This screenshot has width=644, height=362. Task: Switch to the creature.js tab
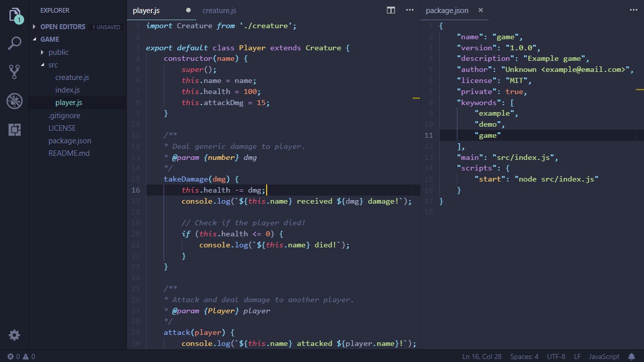pos(219,10)
